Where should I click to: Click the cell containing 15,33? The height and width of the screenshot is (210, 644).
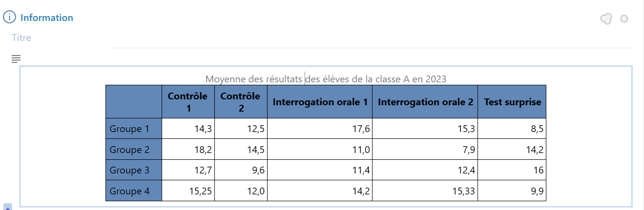tap(425, 191)
